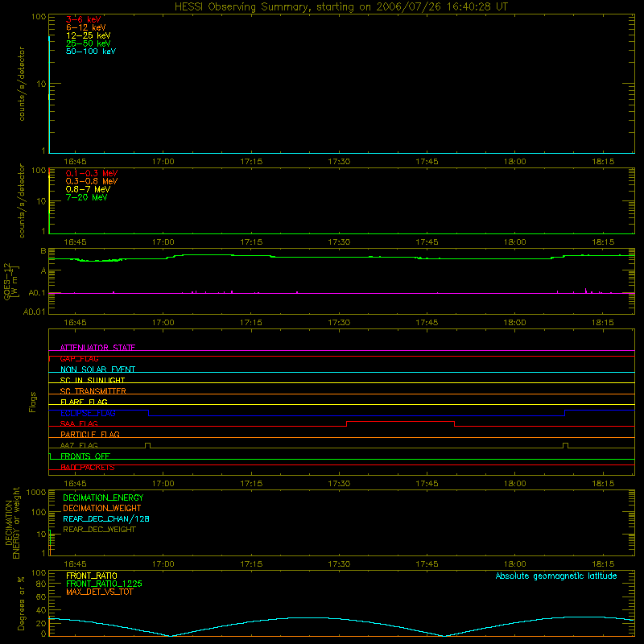Select the DECIMATION_ENERGY legend label
This screenshot has width=644, height=644.
click(x=103, y=497)
